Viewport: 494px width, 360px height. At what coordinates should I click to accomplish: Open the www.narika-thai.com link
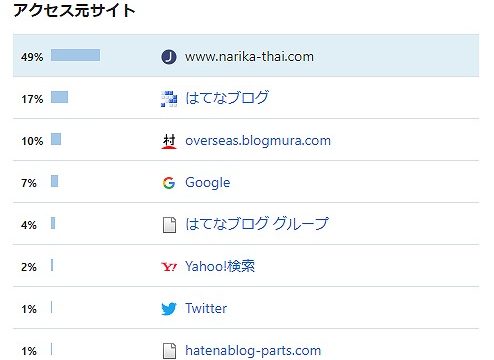click(x=249, y=57)
